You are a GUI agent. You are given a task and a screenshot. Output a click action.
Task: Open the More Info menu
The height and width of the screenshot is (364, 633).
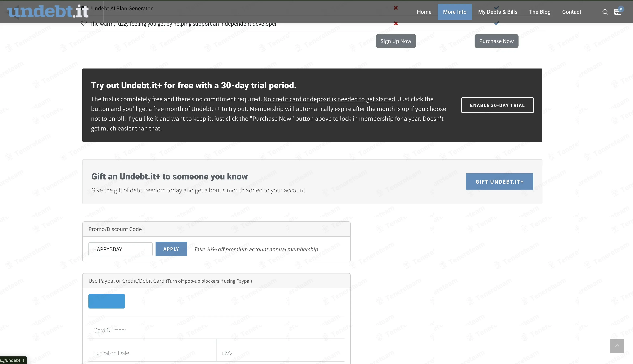pos(454,12)
